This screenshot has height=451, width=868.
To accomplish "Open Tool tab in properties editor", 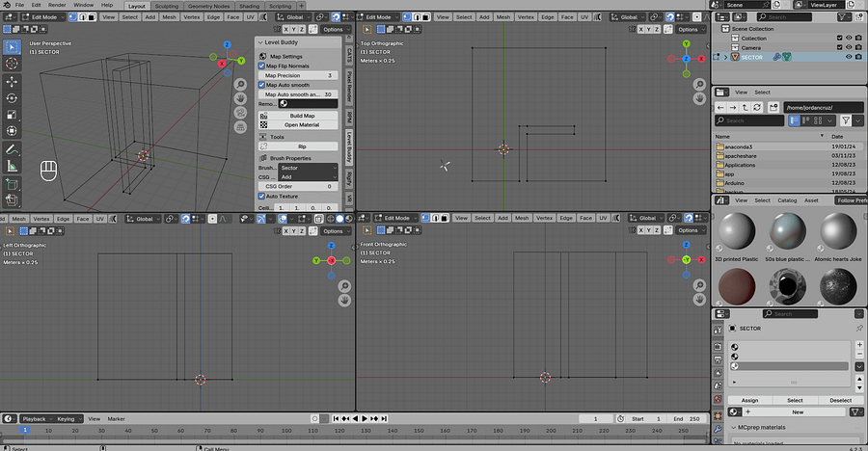I will click(x=718, y=331).
